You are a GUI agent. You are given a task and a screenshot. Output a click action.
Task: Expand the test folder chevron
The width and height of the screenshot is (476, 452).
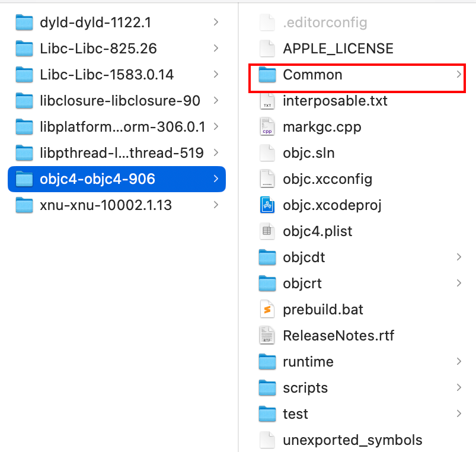pos(459,414)
